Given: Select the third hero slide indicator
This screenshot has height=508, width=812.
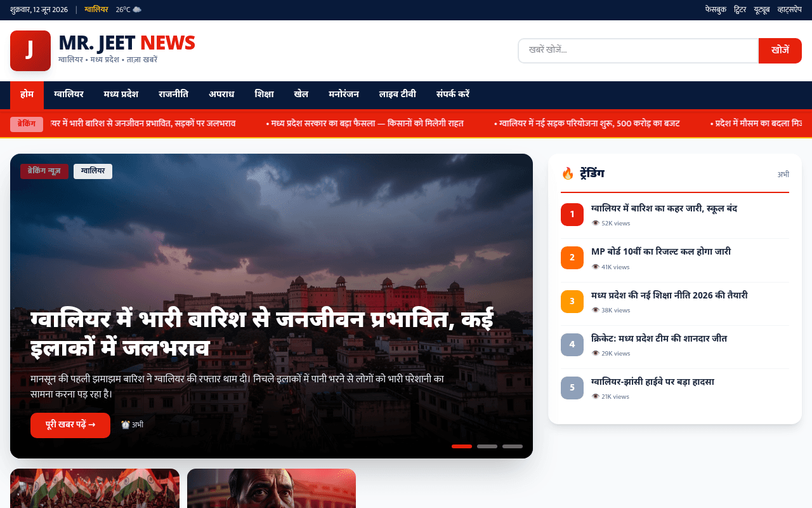Looking at the screenshot, I should [513, 446].
